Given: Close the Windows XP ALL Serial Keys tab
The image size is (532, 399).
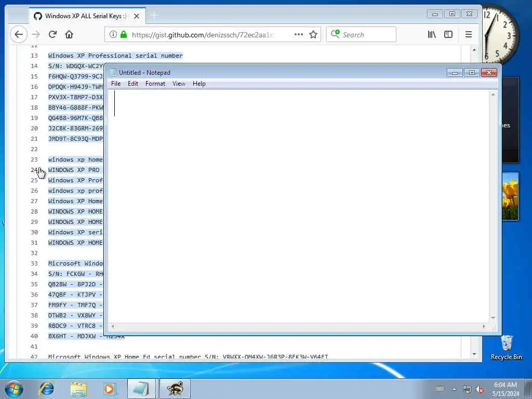Looking at the screenshot, I should tap(137, 16).
